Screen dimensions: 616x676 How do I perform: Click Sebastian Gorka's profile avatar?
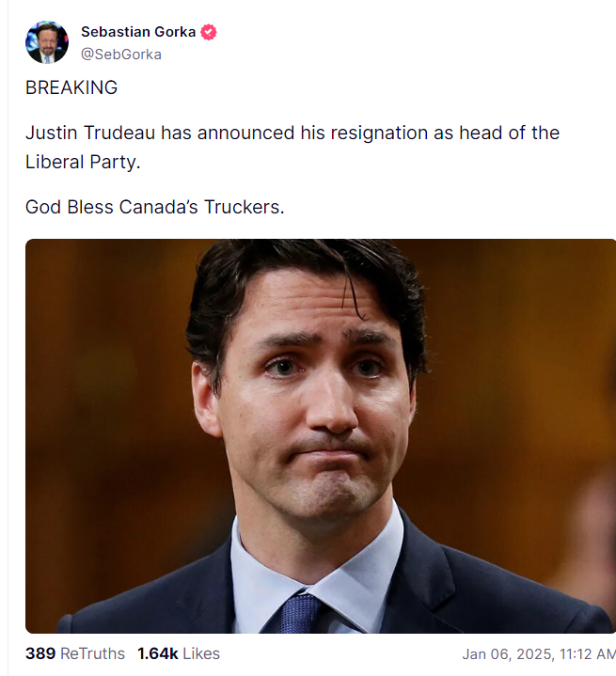46,42
